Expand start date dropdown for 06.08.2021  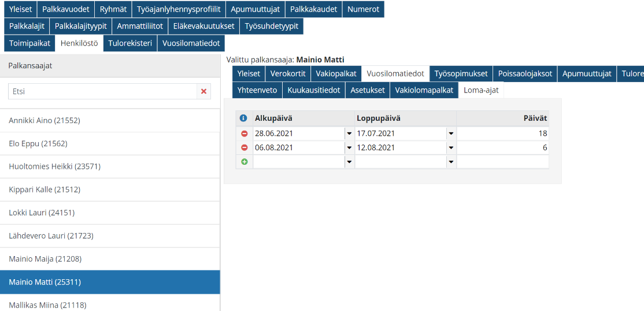(349, 147)
